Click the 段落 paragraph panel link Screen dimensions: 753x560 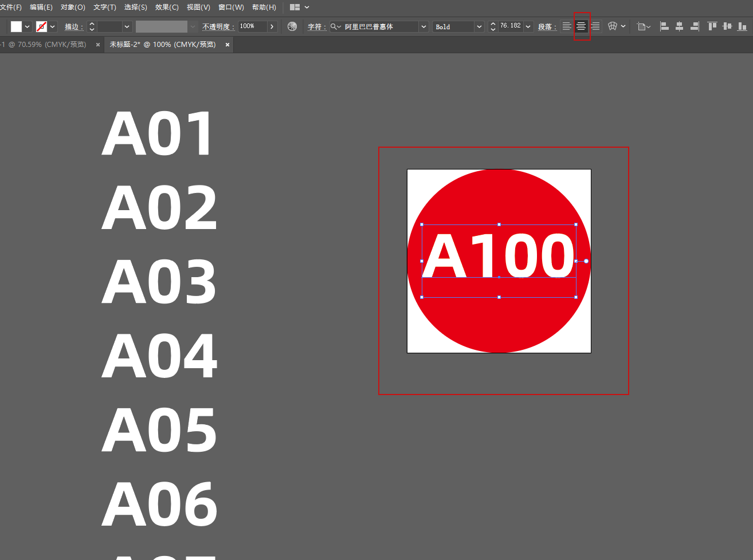coord(547,27)
